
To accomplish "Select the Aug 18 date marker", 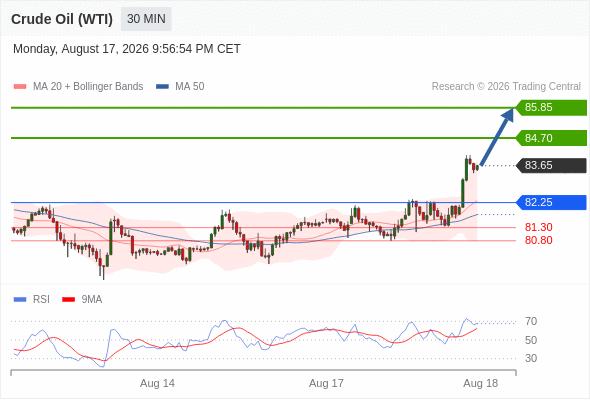I will 481,383.
